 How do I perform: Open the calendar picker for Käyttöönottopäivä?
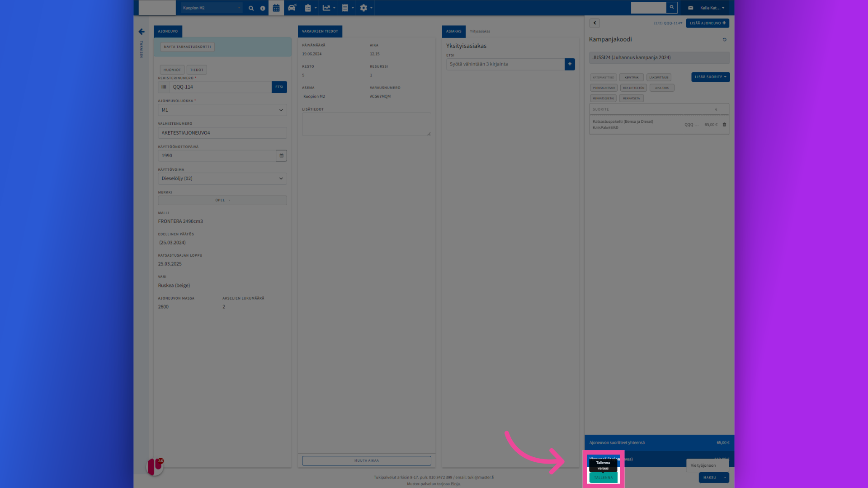pyautogui.click(x=281, y=156)
